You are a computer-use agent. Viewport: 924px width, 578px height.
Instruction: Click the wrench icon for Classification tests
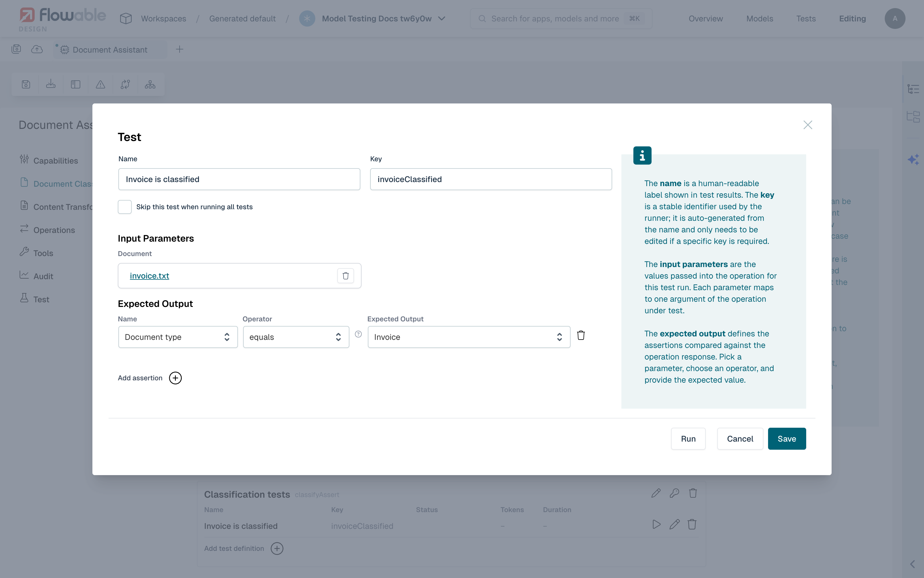tap(674, 493)
